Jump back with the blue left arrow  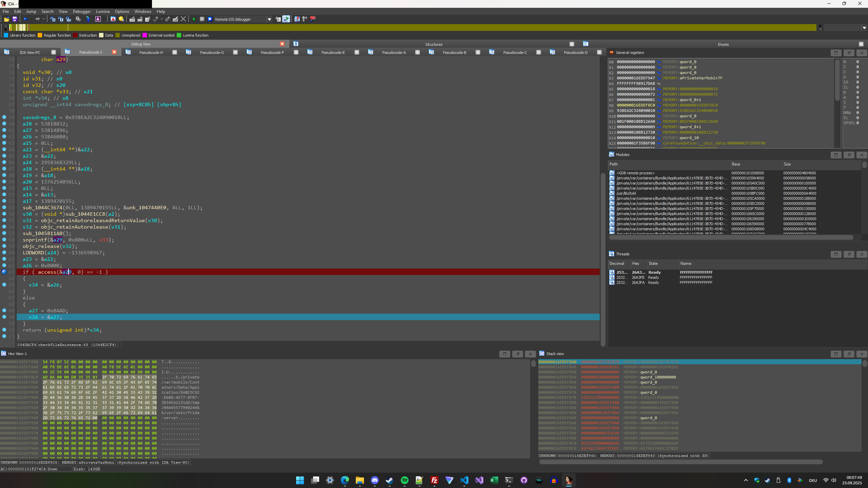click(25, 19)
